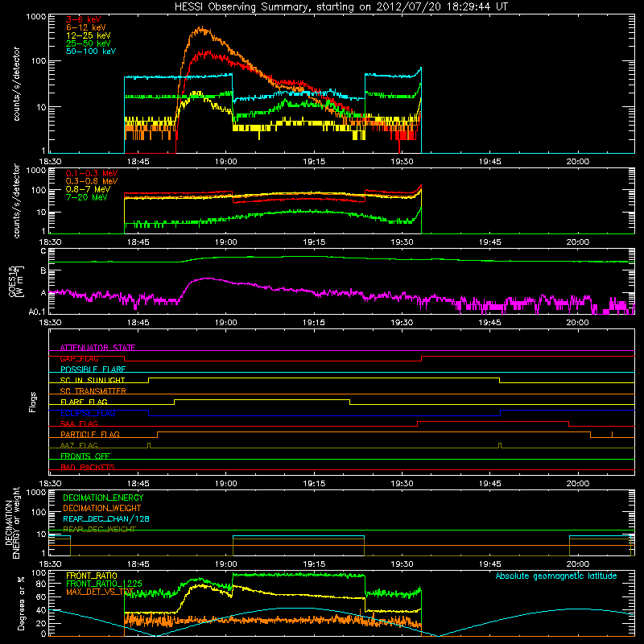Select the GAP_FLAG label

coord(79,358)
